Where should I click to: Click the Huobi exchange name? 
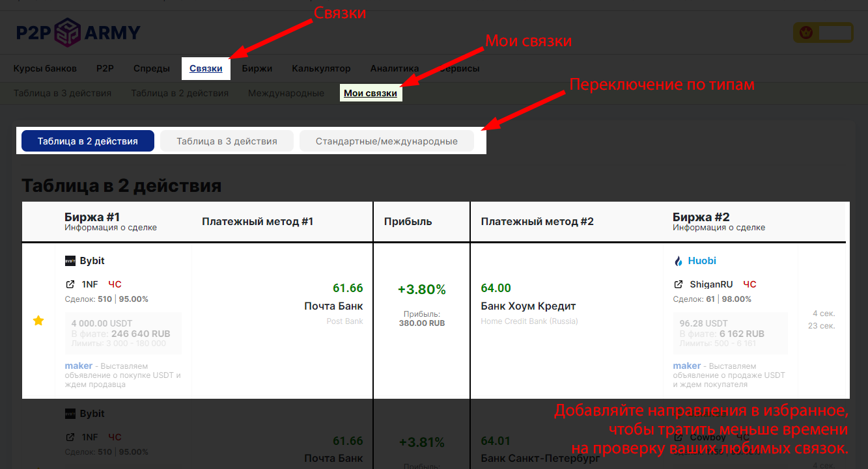point(702,261)
